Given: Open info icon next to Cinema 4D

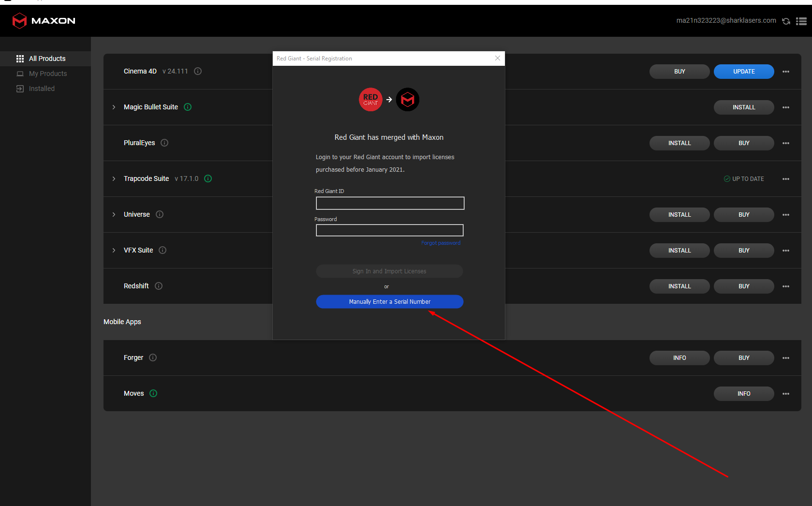Looking at the screenshot, I should pyautogui.click(x=198, y=71).
